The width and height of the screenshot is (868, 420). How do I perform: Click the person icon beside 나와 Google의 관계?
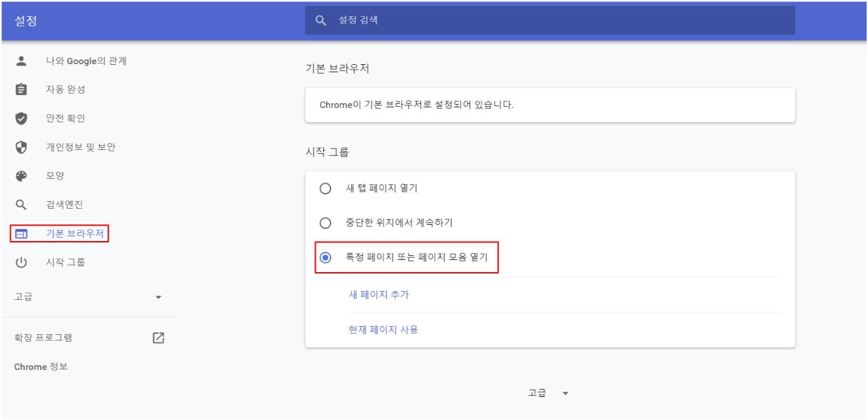[20, 61]
